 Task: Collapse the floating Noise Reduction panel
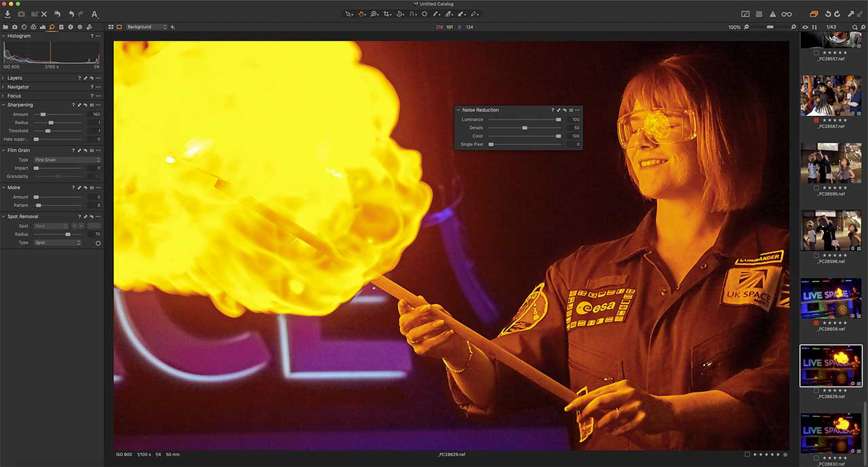point(458,110)
